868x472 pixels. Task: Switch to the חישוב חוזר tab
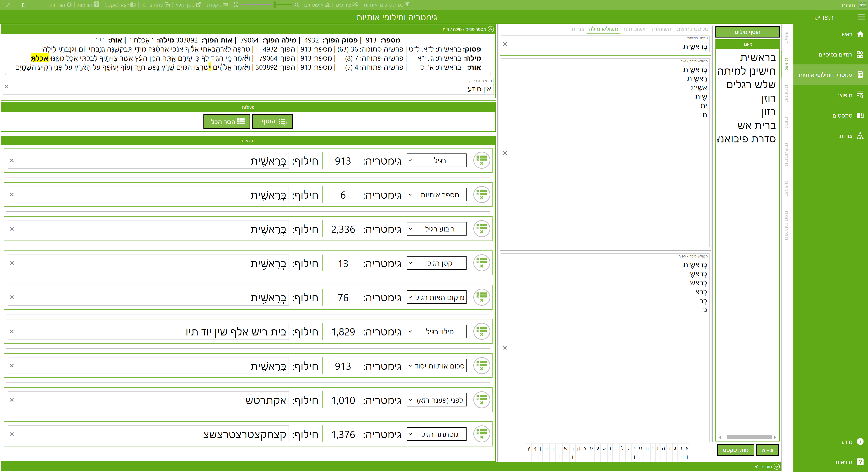(634, 29)
